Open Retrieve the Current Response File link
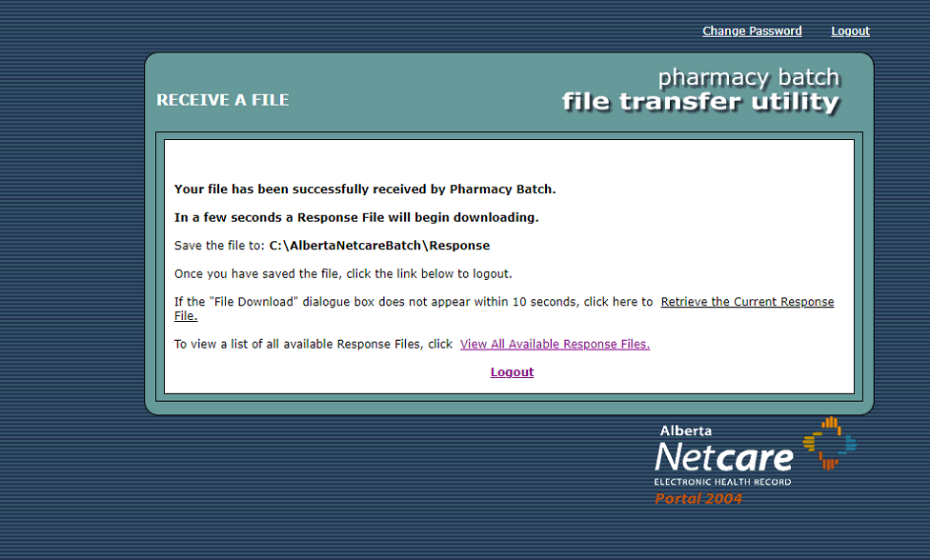 pyautogui.click(x=747, y=302)
